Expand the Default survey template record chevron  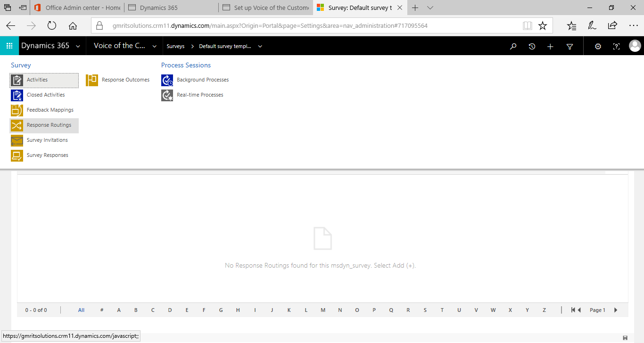pyautogui.click(x=260, y=46)
